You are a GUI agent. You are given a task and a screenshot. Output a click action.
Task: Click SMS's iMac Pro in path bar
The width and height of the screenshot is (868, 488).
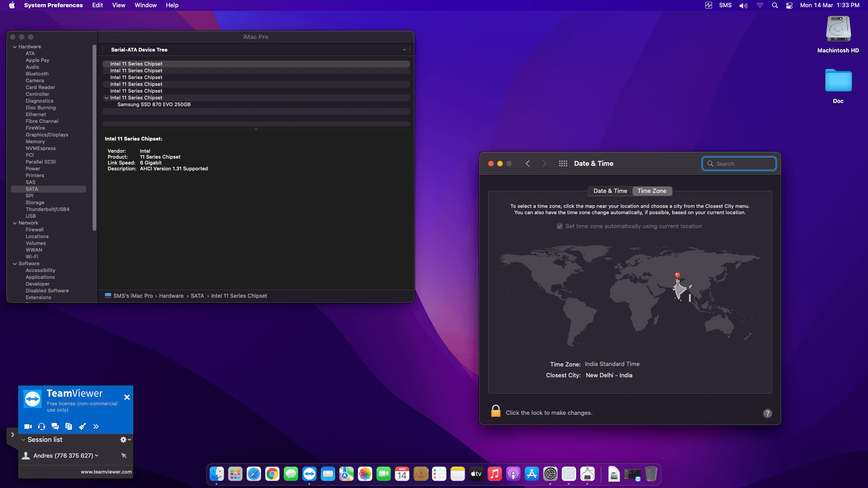pos(133,296)
